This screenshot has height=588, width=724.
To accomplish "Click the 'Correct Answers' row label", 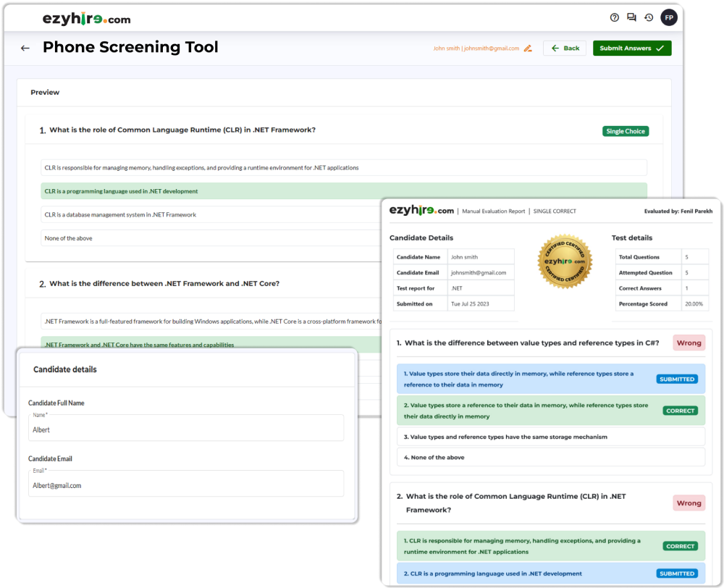I will pyautogui.click(x=640, y=288).
